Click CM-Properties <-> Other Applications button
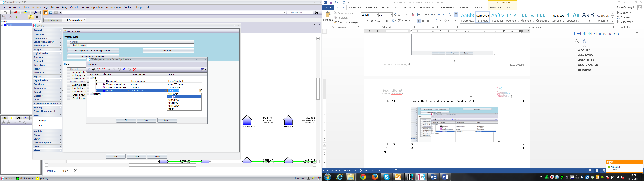644x181 pixels. click(x=93, y=51)
